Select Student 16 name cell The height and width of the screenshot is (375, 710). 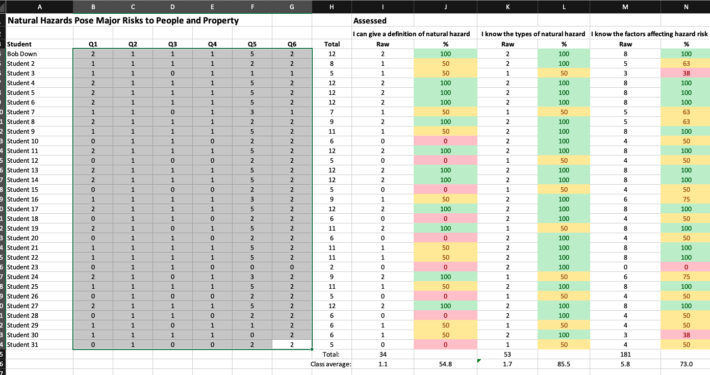[40, 199]
